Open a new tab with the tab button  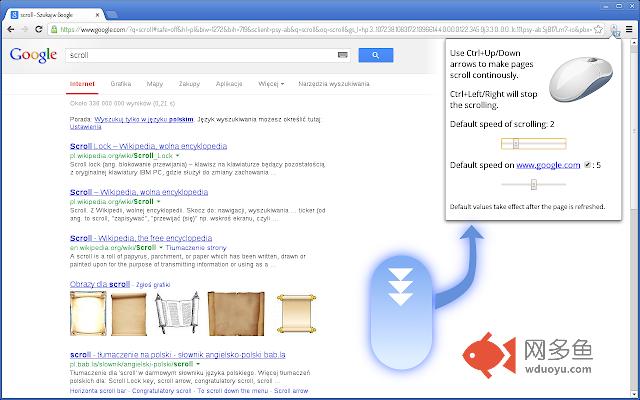pyautogui.click(x=111, y=15)
